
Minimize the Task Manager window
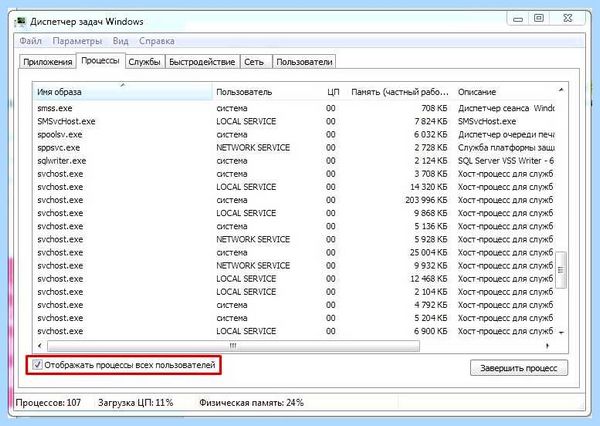518,18
